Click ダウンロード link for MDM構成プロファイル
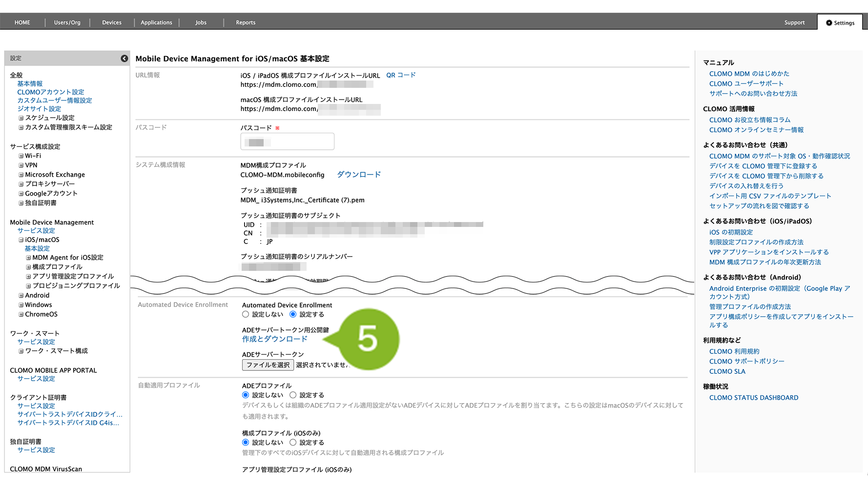 pyautogui.click(x=359, y=175)
